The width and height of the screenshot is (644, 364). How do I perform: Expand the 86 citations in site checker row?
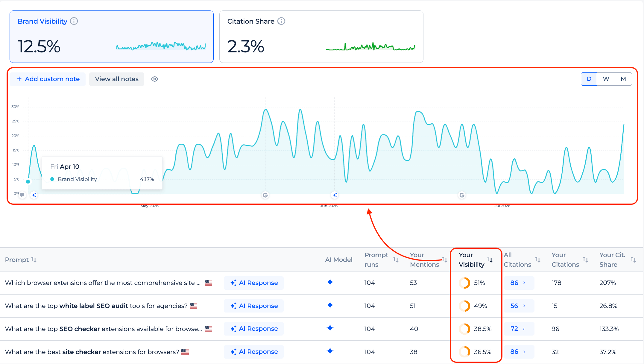519,352
